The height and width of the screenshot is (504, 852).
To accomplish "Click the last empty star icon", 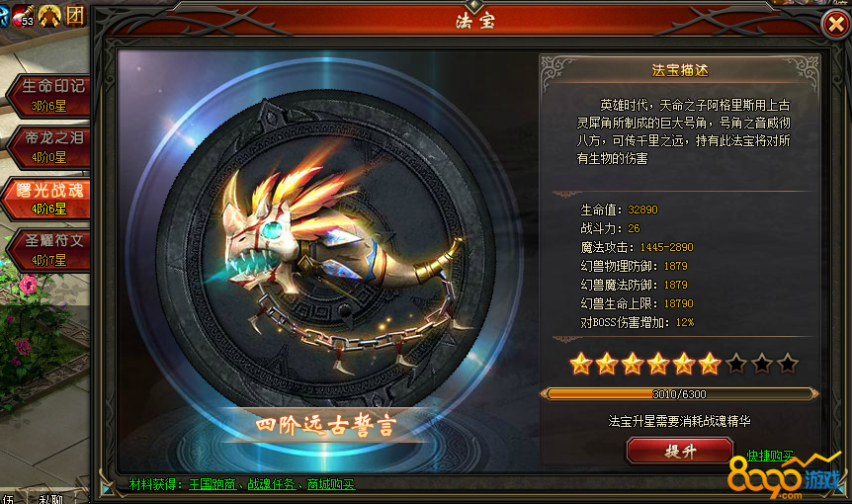I will 788,364.
